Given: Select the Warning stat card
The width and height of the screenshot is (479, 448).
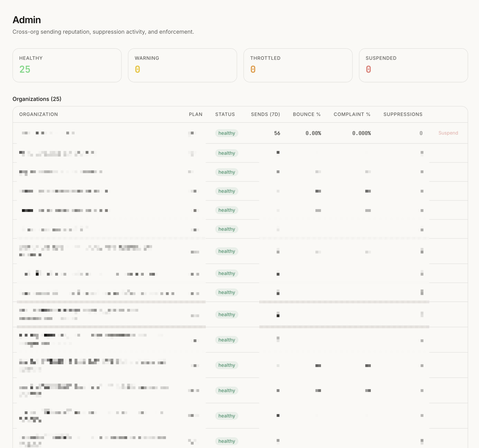Looking at the screenshot, I should click(182, 65).
